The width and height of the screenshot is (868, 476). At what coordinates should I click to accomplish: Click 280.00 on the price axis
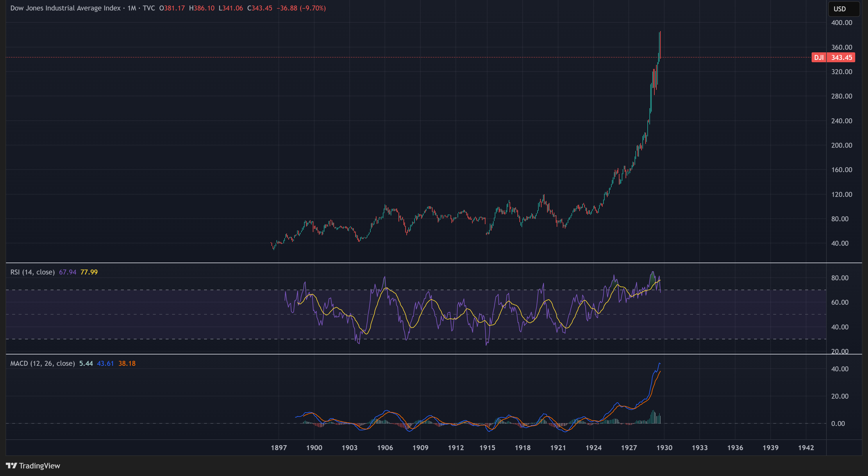841,96
